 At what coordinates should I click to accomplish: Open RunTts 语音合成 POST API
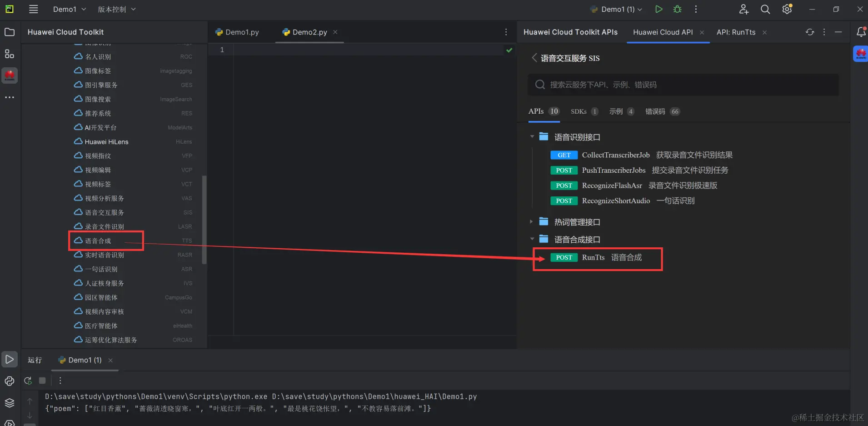pos(596,257)
